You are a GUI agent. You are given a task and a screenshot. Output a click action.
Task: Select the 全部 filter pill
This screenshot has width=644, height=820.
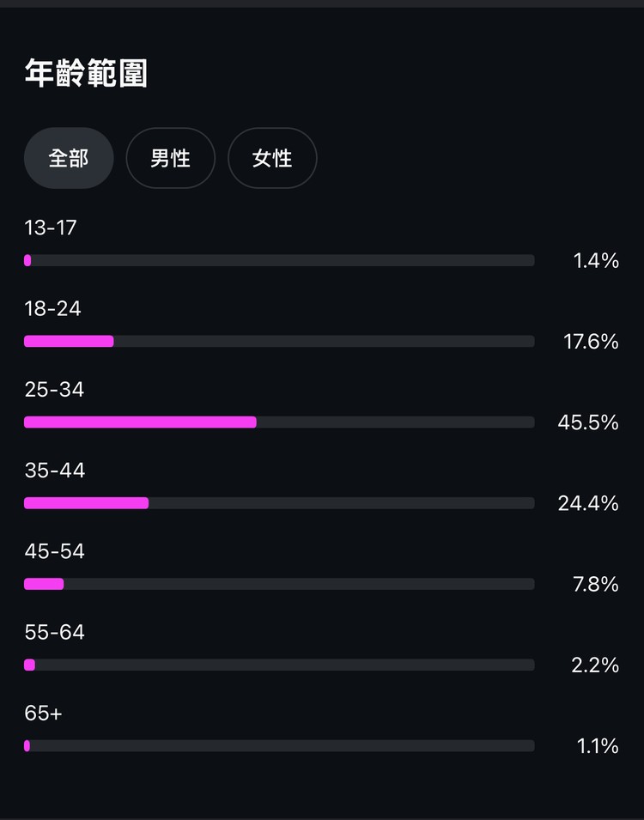69,158
